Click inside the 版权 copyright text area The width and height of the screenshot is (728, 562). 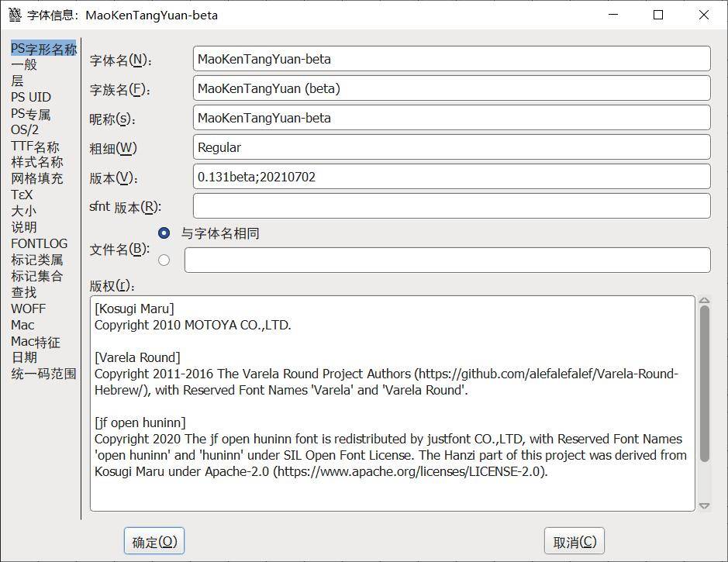coord(392,403)
